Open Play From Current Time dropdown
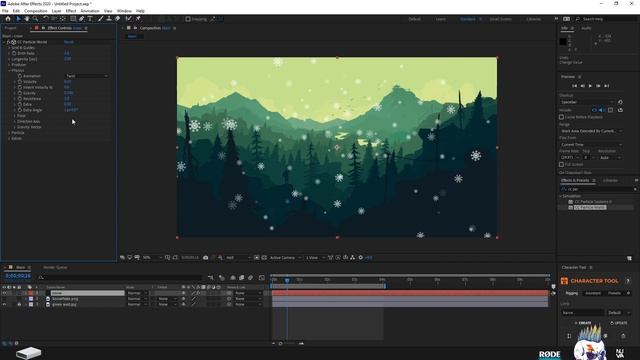640x360 pixels. 591,144
